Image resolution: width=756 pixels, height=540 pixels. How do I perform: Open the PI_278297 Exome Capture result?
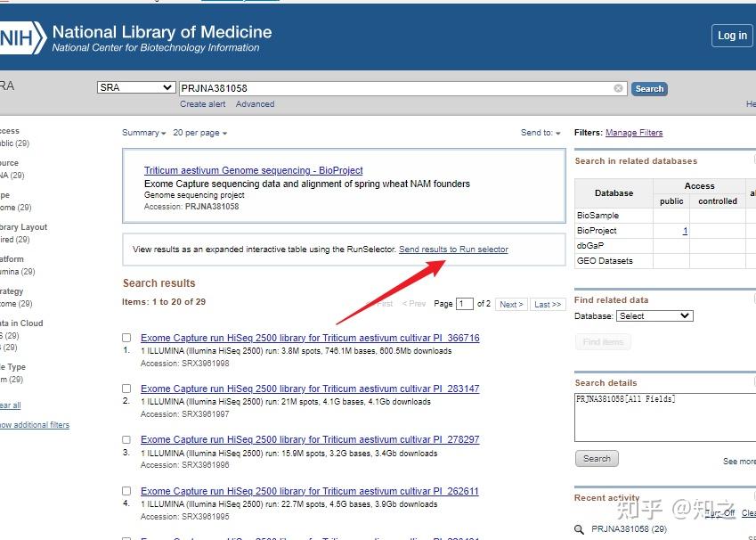(x=310, y=439)
